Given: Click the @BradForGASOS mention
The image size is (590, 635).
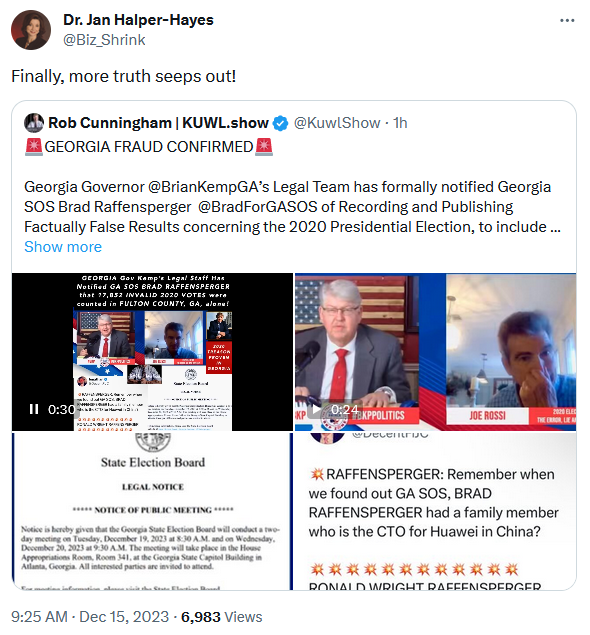Looking at the screenshot, I should click(258, 207).
